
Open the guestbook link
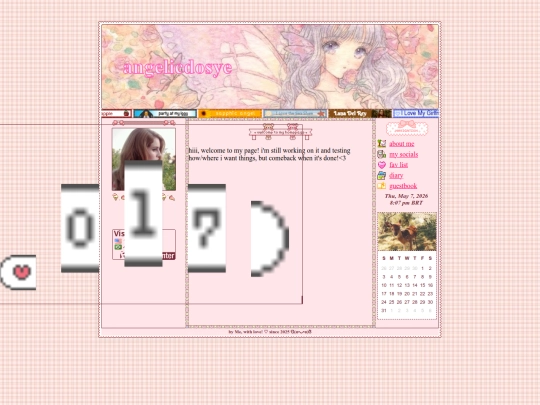403,186
